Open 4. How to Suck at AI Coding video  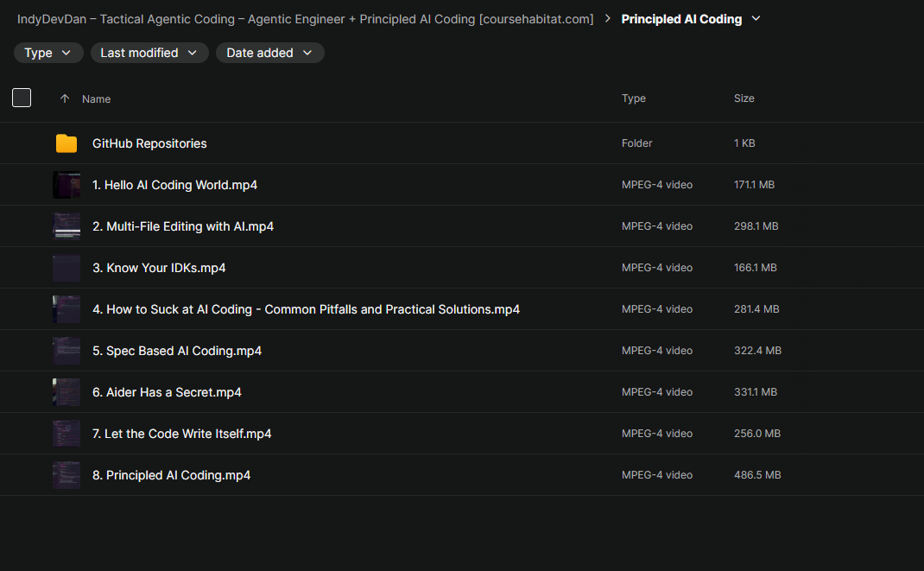coord(306,309)
